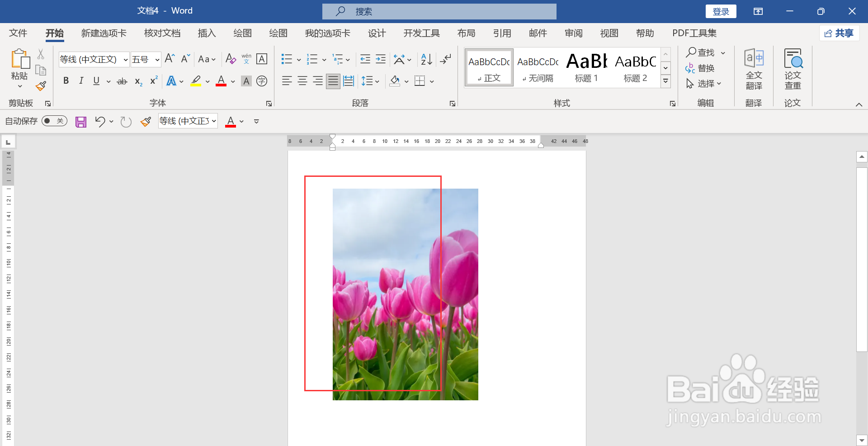Clear all formatting with the eraser icon
This screenshot has height=446, width=868.
pyautogui.click(x=231, y=59)
